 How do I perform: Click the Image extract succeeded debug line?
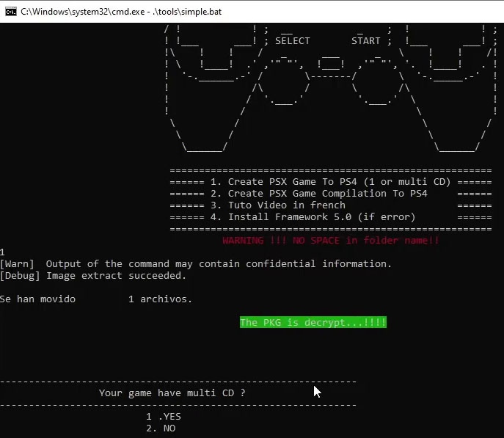tap(93, 276)
